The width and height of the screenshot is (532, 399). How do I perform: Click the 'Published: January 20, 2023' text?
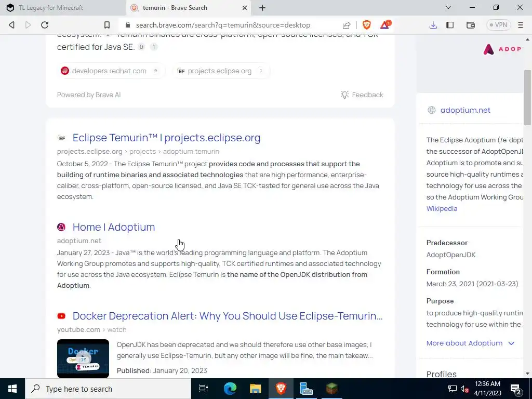pos(162,370)
